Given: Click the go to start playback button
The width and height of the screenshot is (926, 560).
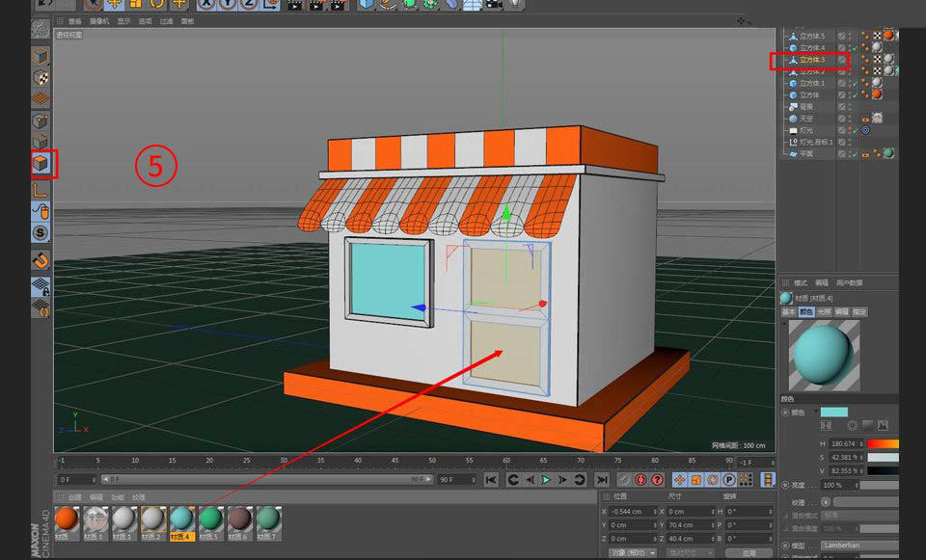Looking at the screenshot, I should [x=491, y=479].
